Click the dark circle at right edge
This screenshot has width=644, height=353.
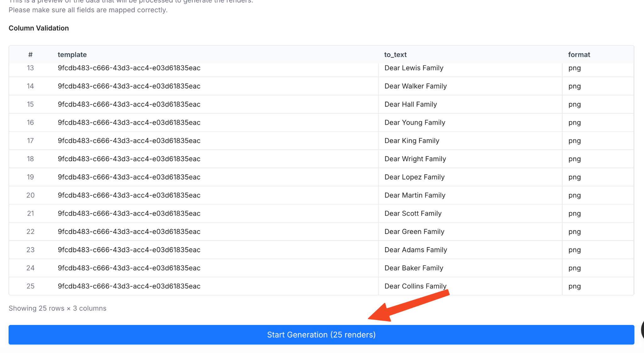click(x=642, y=330)
